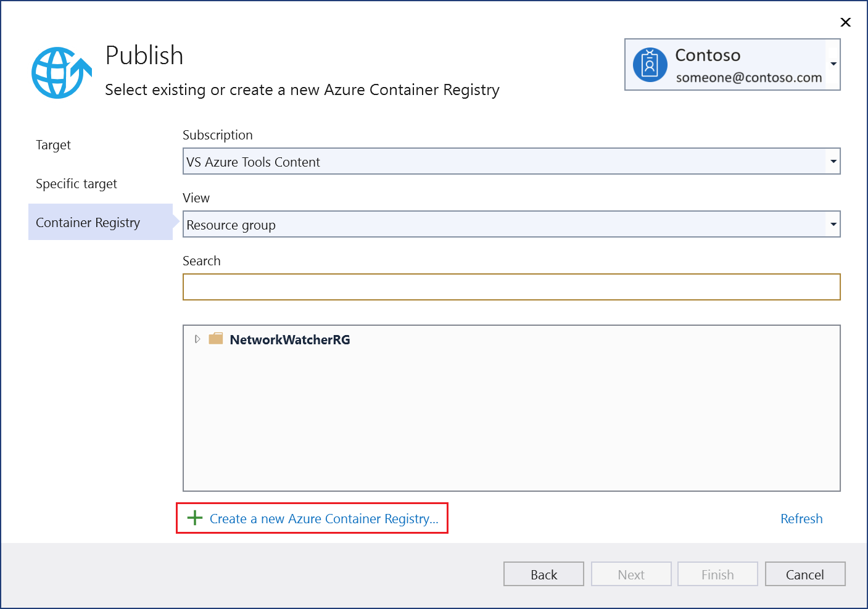Image resolution: width=868 pixels, height=609 pixels.
Task: Close the Publish dialog
Action: [845, 22]
